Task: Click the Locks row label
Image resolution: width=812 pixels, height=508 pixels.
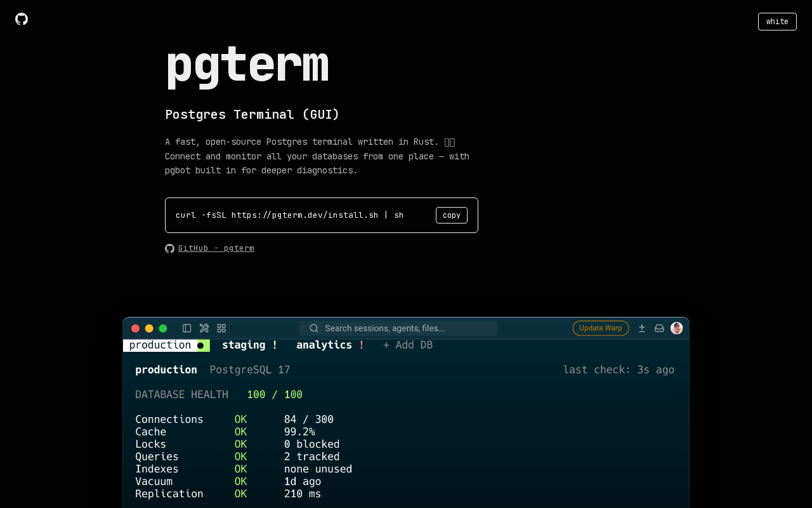Action: tap(151, 444)
